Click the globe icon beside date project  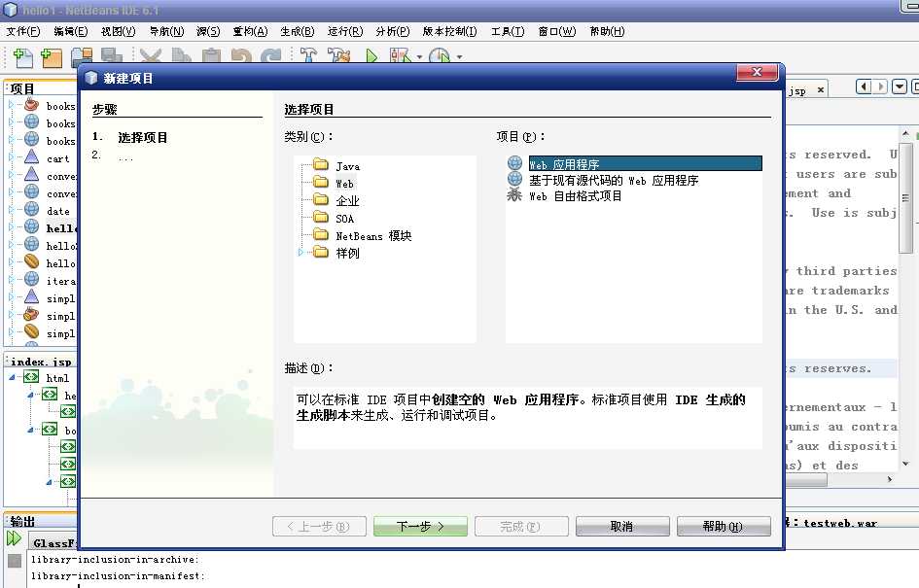coord(32,210)
